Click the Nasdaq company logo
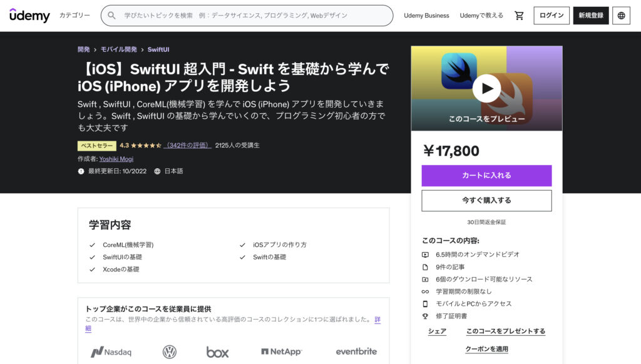 [x=111, y=351]
